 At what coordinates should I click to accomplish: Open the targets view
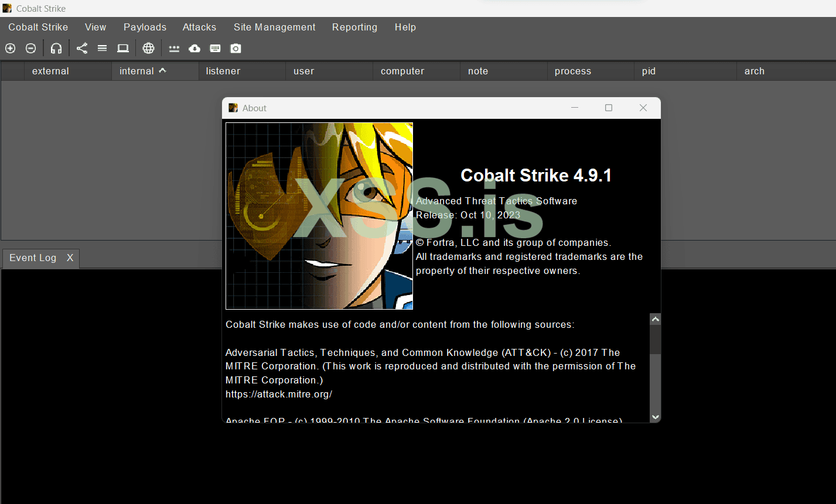(122, 48)
